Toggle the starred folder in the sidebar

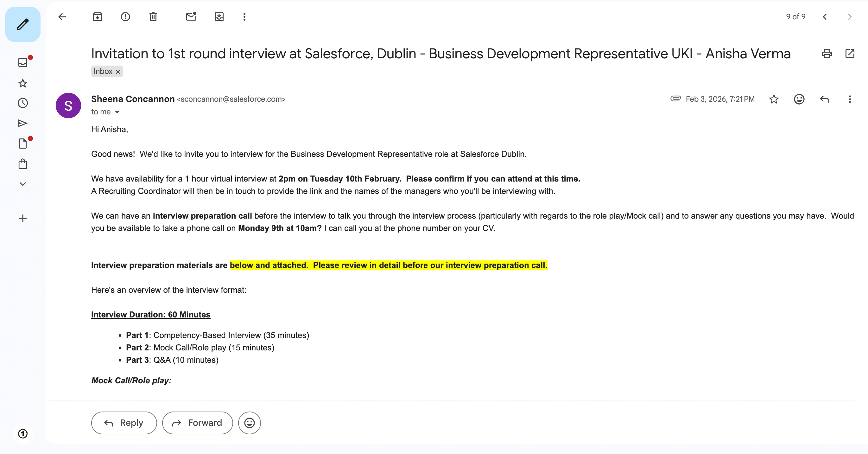(22, 83)
